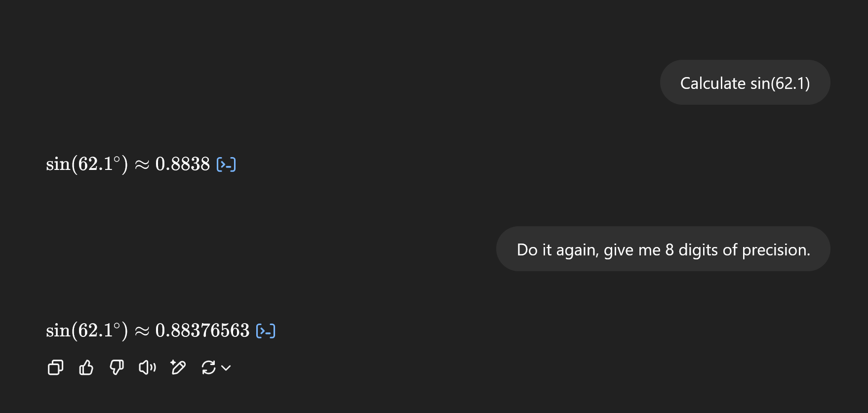The image size is (868, 413).
Task: Click the "sin" text in the second answer
Action: pyautogui.click(x=58, y=330)
